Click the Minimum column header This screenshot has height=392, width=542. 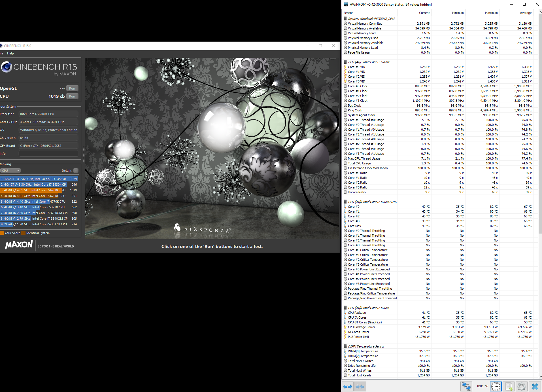[458, 13]
